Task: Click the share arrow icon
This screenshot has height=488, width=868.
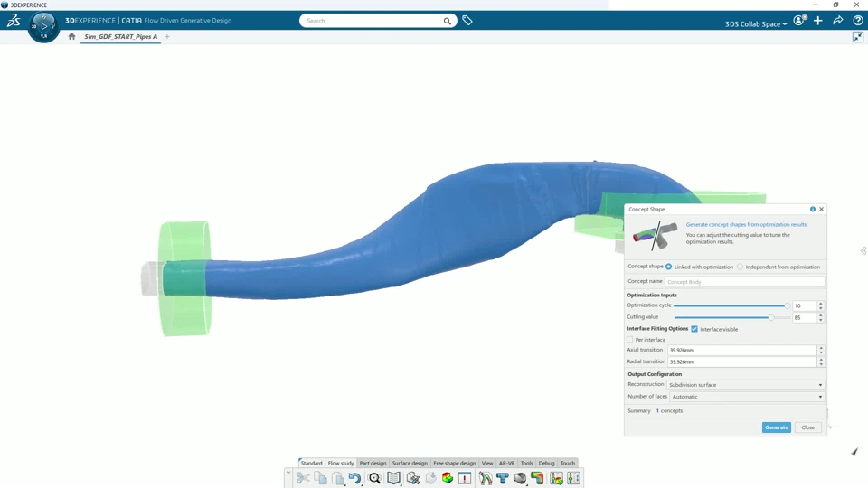Action: 837,21
